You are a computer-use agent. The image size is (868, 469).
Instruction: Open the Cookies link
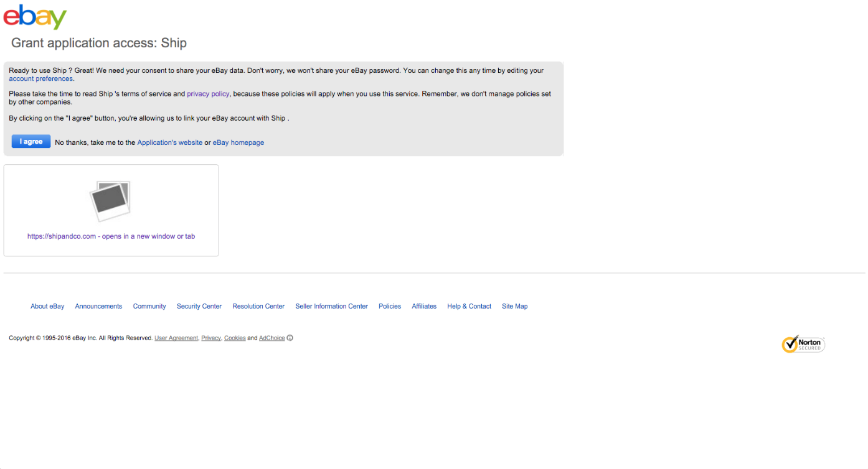235,338
